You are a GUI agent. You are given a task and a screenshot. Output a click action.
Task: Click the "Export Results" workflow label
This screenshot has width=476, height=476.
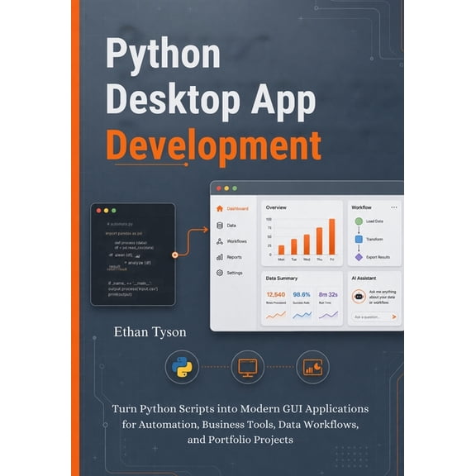coord(378,257)
